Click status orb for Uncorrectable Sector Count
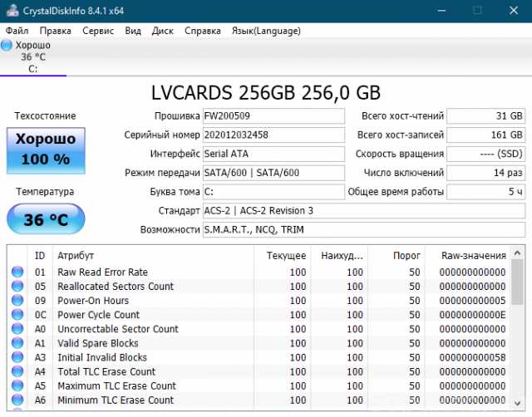Image resolution: width=532 pixels, height=417 pixels. tap(17, 329)
